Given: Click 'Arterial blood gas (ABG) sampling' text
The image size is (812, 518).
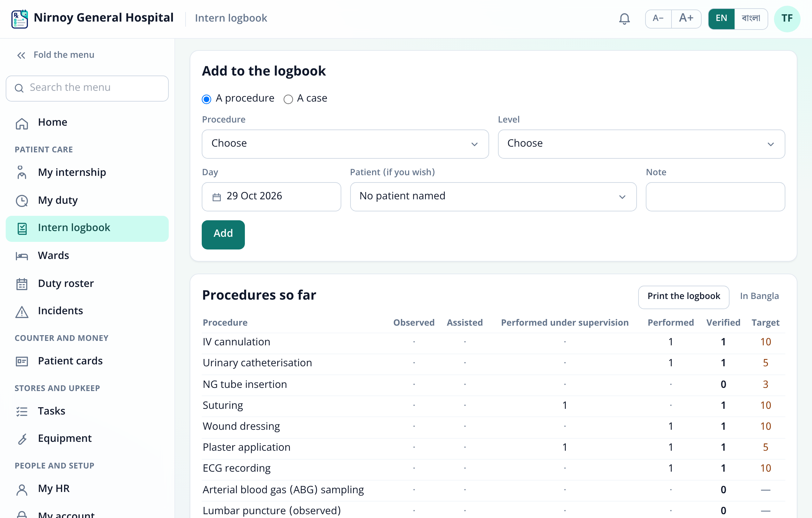Looking at the screenshot, I should coord(283,490).
